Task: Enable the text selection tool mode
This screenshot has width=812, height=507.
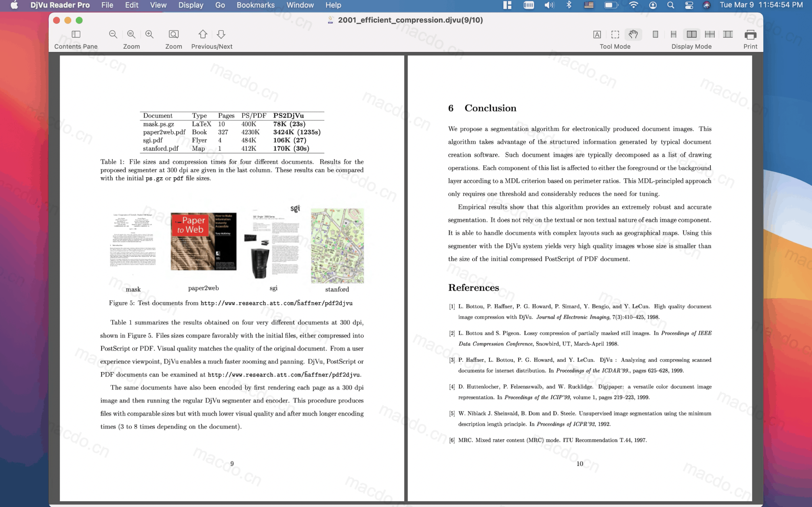Action: pos(596,33)
